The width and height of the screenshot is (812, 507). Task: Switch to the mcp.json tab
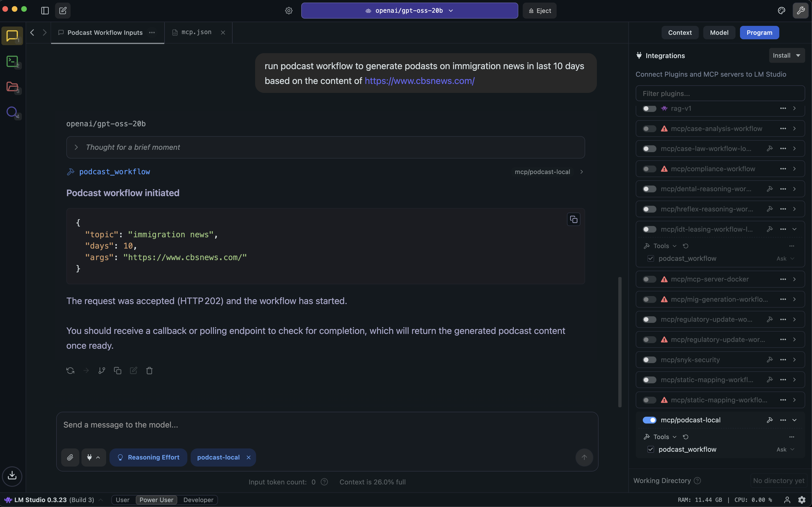(x=196, y=32)
